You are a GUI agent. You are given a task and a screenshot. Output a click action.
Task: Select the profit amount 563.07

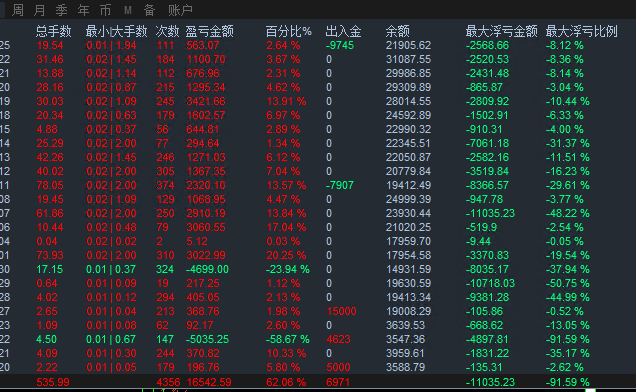tap(203, 45)
